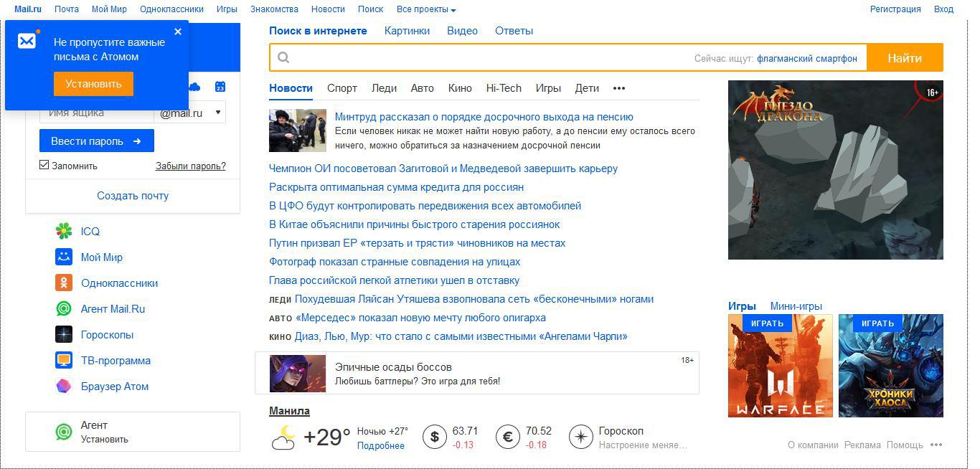
Task: Open the Cloud storage icon
Action: pyautogui.click(x=194, y=86)
